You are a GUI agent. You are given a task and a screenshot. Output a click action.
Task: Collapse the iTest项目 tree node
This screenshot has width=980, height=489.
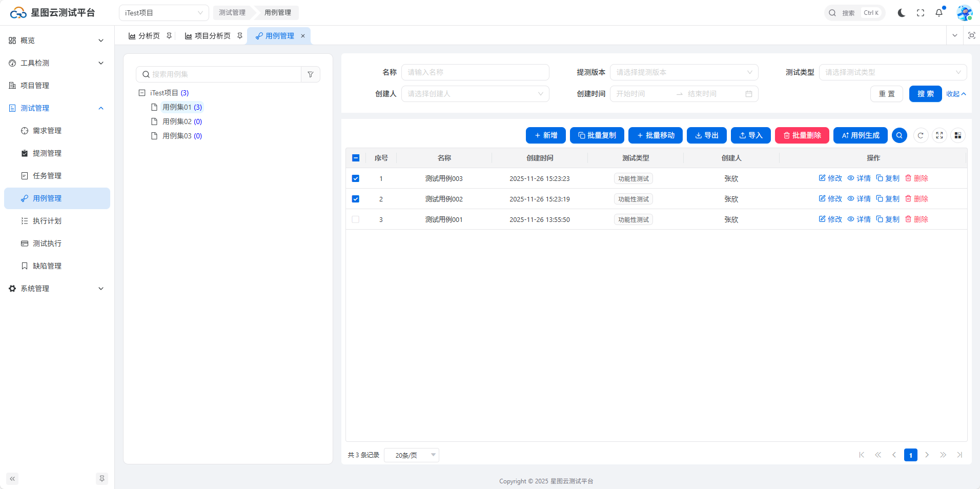click(142, 93)
